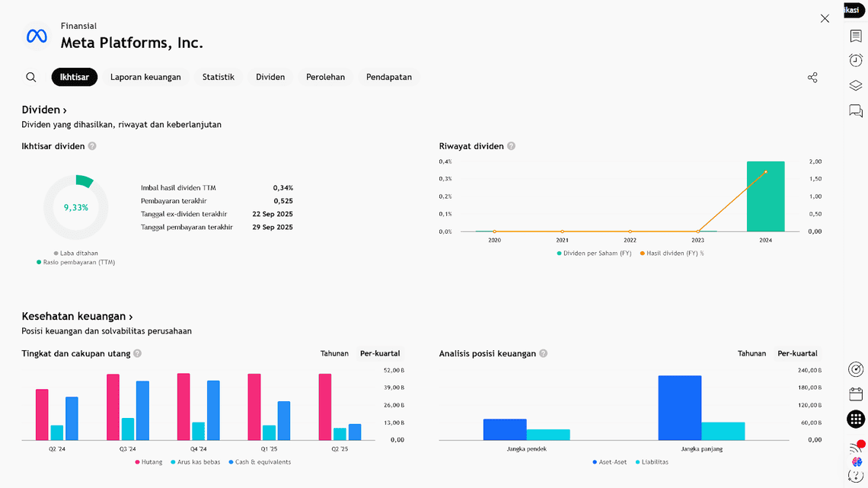868x488 pixels.
Task: Open the watchlist panel icon
Action: 856,37
